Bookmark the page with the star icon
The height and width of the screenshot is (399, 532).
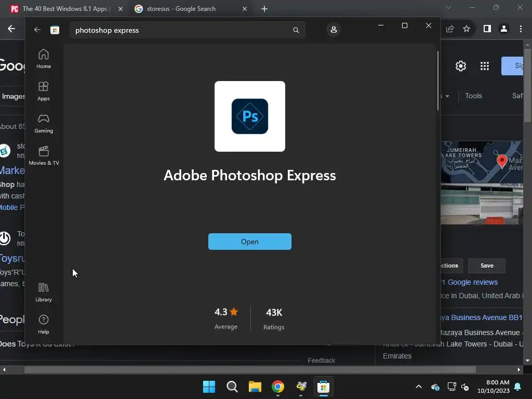[467, 29]
